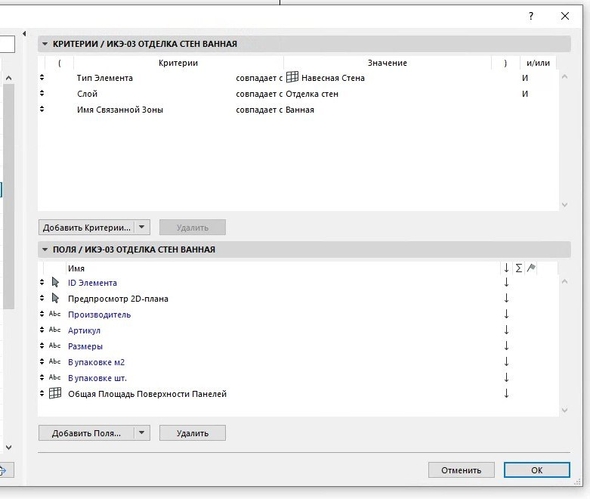Click the flag column header icon
590x499 pixels.
pos(531,268)
